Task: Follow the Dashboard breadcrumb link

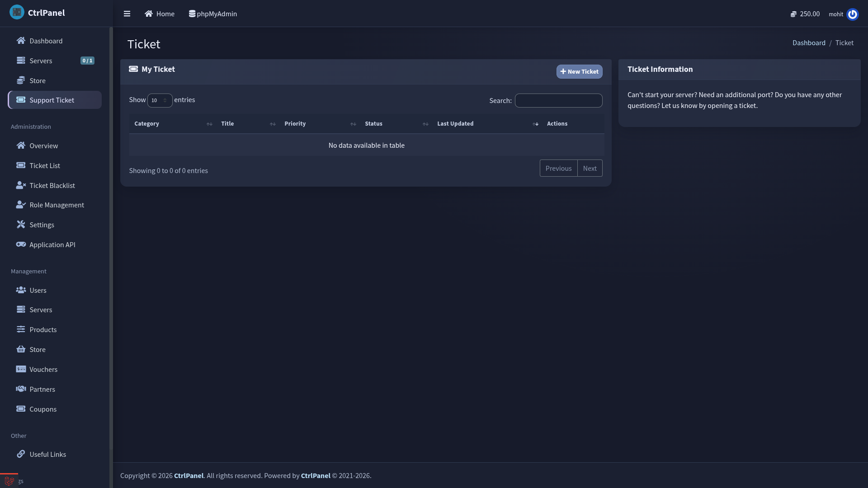Action: click(809, 42)
